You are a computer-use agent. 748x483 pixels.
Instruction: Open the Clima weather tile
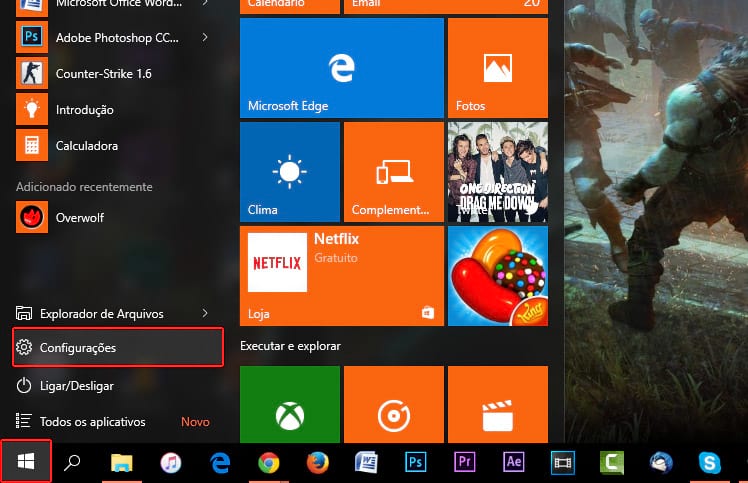pyautogui.click(x=290, y=172)
